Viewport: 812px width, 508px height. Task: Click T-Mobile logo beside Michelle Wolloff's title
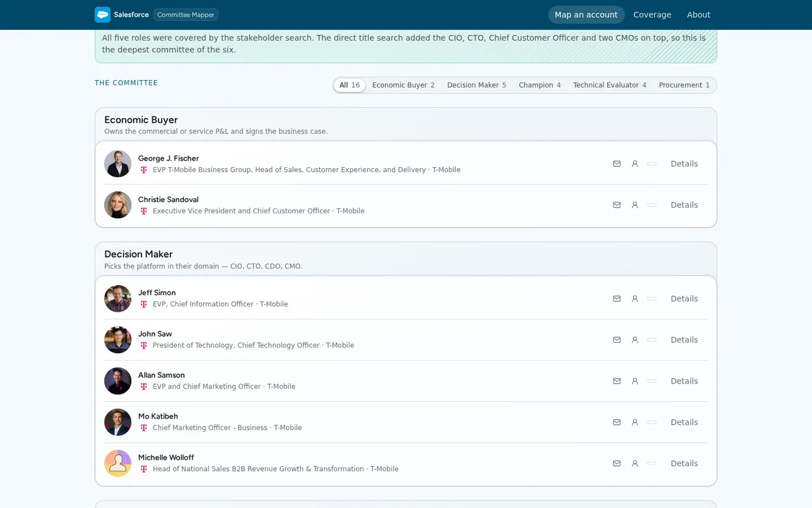(x=144, y=469)
